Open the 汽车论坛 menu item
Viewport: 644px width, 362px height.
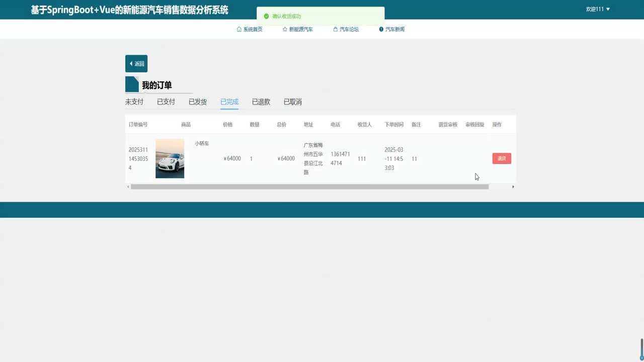346,29
